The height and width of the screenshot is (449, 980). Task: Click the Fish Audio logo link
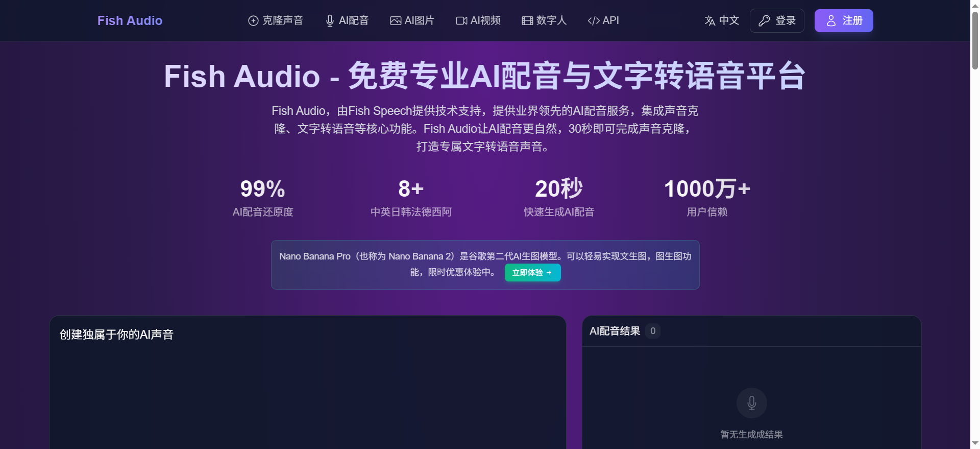click(x=130, y=20)
